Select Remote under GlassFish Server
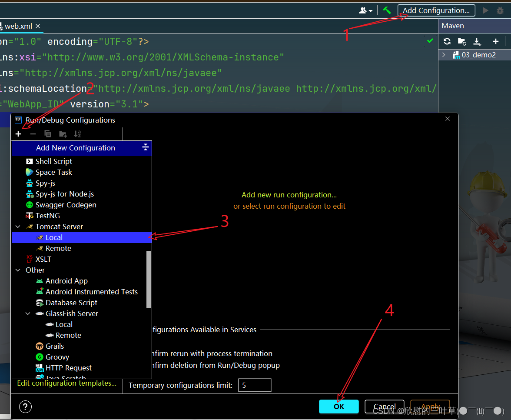This screenshot has height=420, width=511. [68, 335]
